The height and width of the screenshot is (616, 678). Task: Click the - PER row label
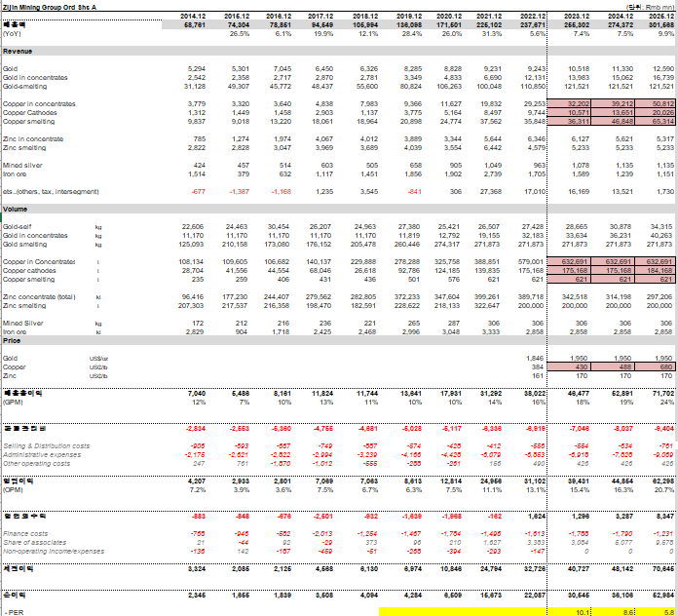(15, 612)
